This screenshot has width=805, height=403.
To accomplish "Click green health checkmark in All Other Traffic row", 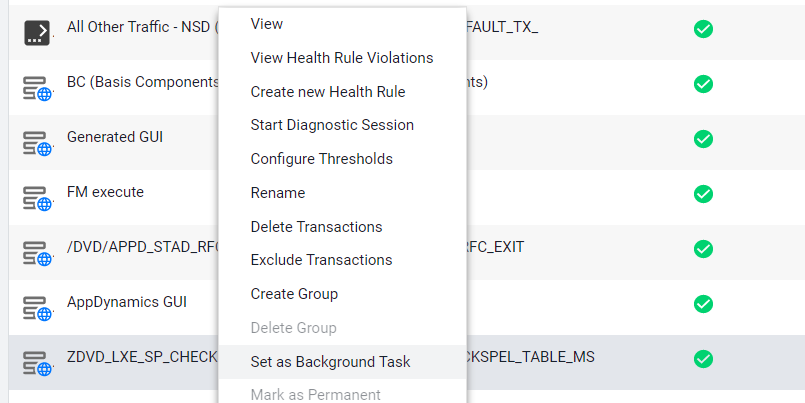I will pos(703,29).
